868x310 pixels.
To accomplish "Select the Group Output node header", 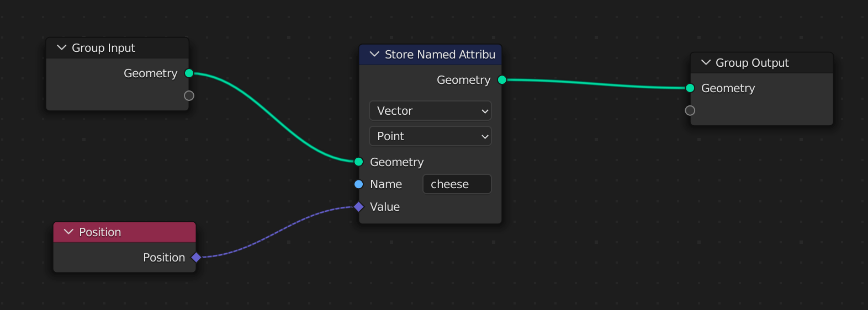I will pyautogui.click(x=761, y=63).
